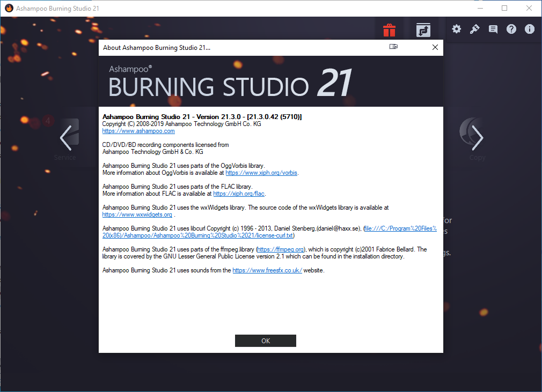Go to the previous category with the left arrow
Viewport: 542px width, 392px height.
pyautogui.click(x=66, y=138)
